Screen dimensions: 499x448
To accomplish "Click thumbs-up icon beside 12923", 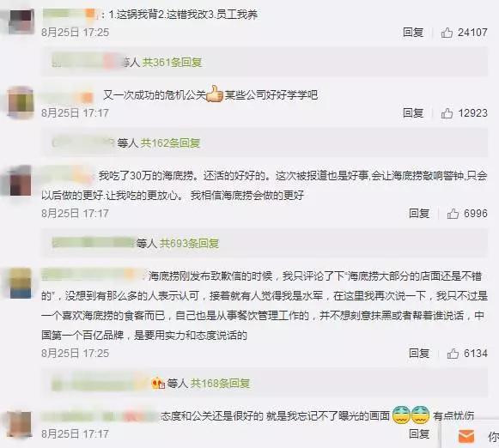I will (447, 113).
